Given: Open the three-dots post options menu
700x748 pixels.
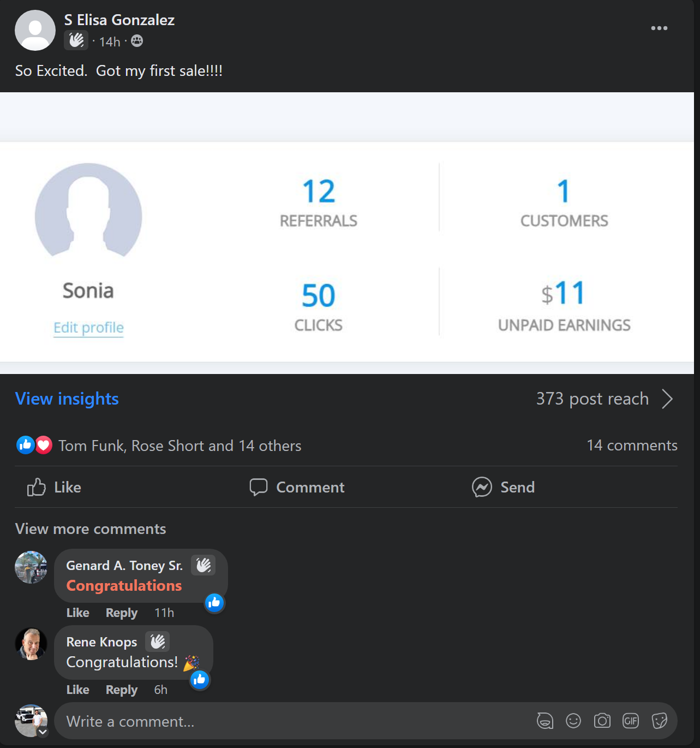Looking at the screenshot, I should [659, 28].
